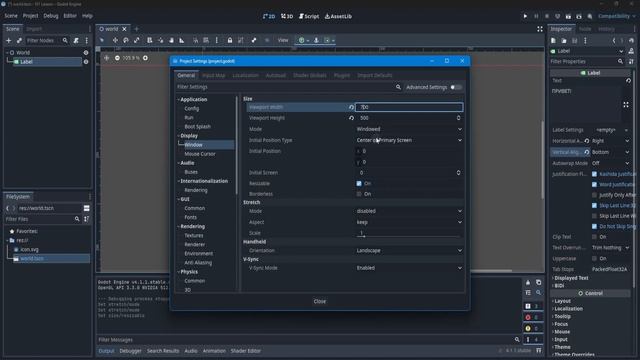Enable Clip Text checkbox
This screenshot has width=640, height=360.
point(594,237)
